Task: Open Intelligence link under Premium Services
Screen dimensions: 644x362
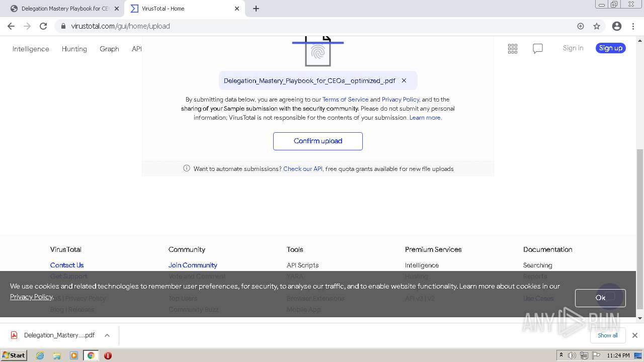Action: pyautogui.click(x=422, y=265)
